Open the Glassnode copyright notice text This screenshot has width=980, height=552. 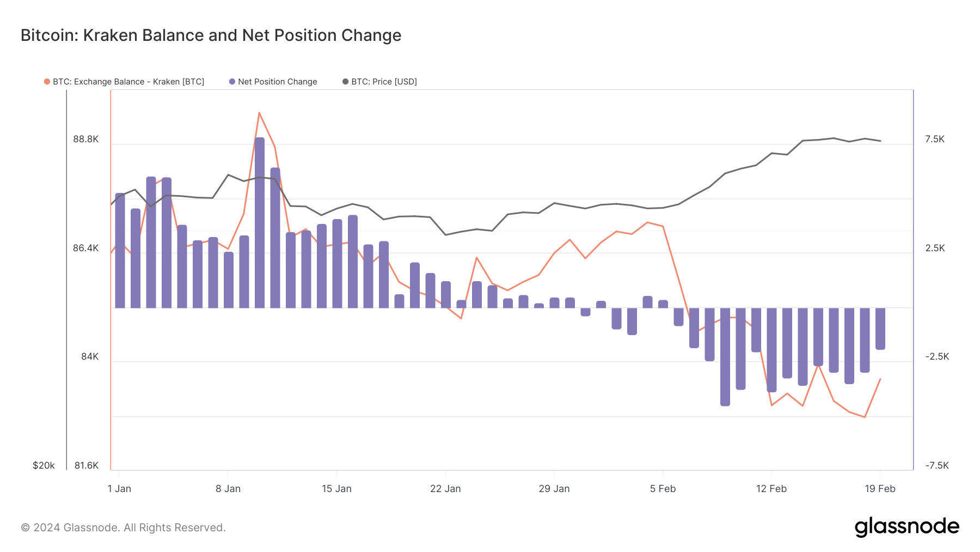click(x=123, y=527)
